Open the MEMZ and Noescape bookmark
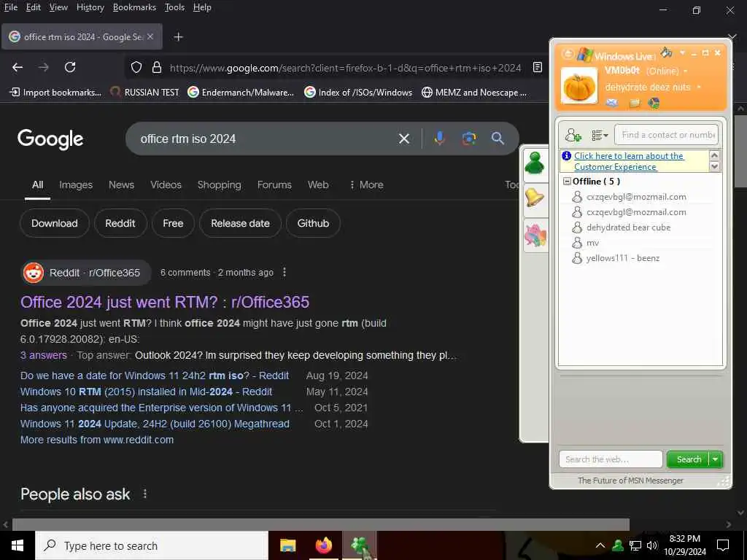The image size is (747, 560). (x=474, y=93)
